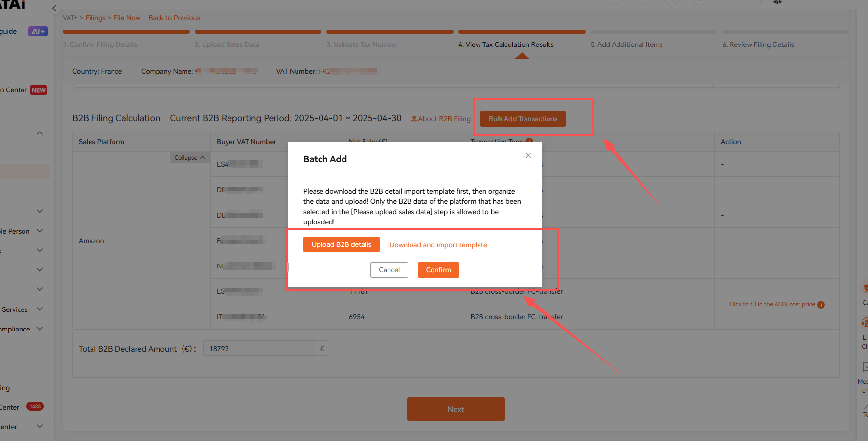The height and width of the screenshot is (441, 868).
Task: Click Back to Previous link
Action: (x=174, y=18)
